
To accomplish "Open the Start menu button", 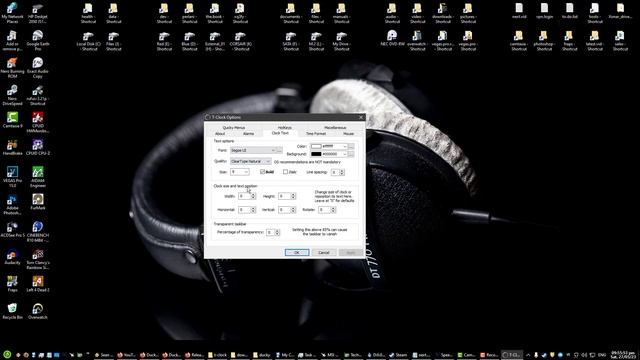I will pos(7,355).
